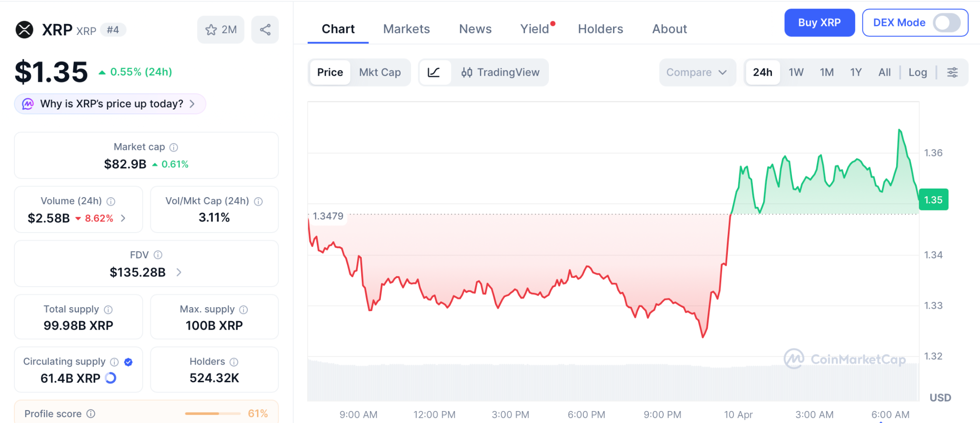
Task: Switch chart to Mkt Cap
Action: pos(380,72)
